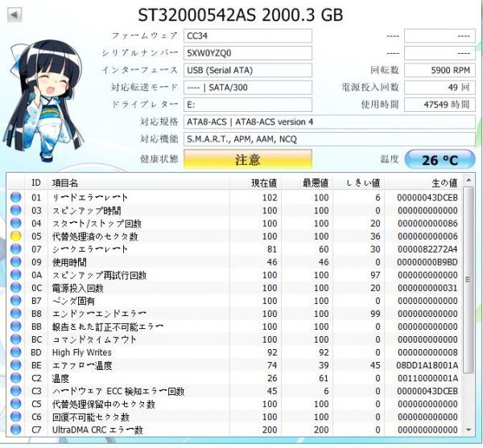Click the disk title ST32000542AS 2000.3 GB
Screen dimensions: 483x448
[x=241, y=14]
